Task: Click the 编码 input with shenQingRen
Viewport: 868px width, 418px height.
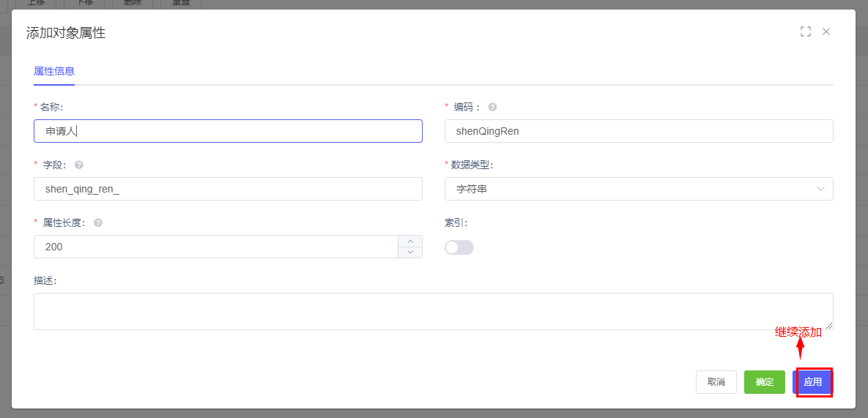Action: coord(638,131)
